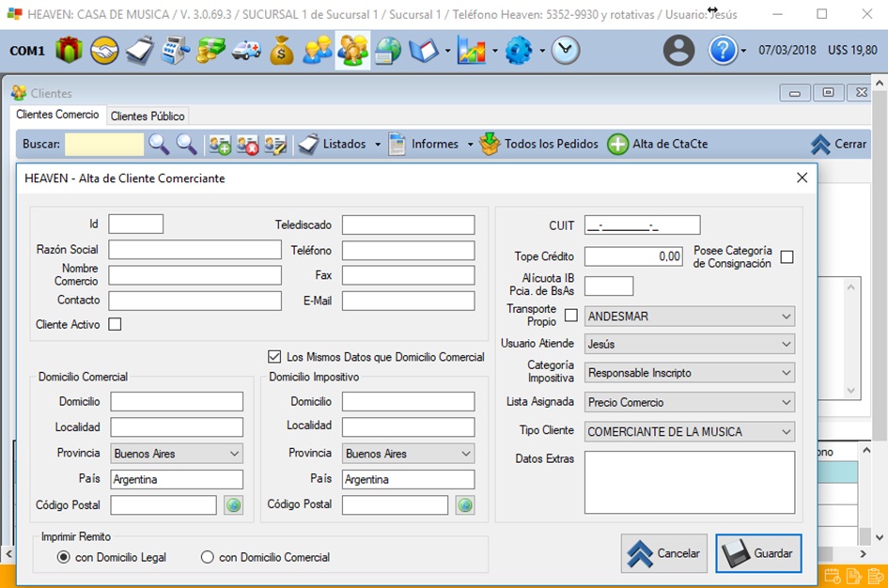Click the Tope Crédito field showing 0,00
888x588 pixels.
633,256
